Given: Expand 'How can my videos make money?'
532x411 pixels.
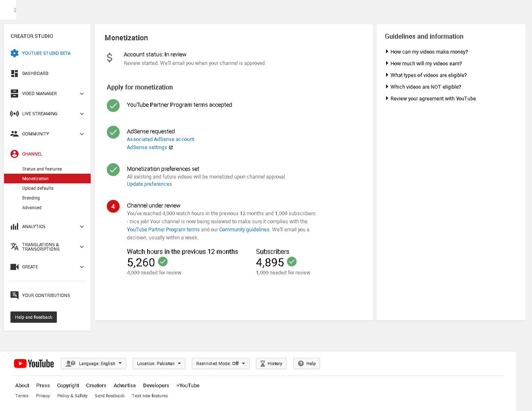Looking at the screenshot, I should click(x=426, y=52).
